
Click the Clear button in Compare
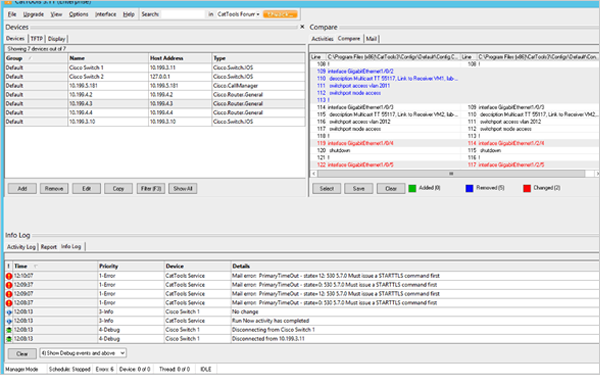(391, 189)
